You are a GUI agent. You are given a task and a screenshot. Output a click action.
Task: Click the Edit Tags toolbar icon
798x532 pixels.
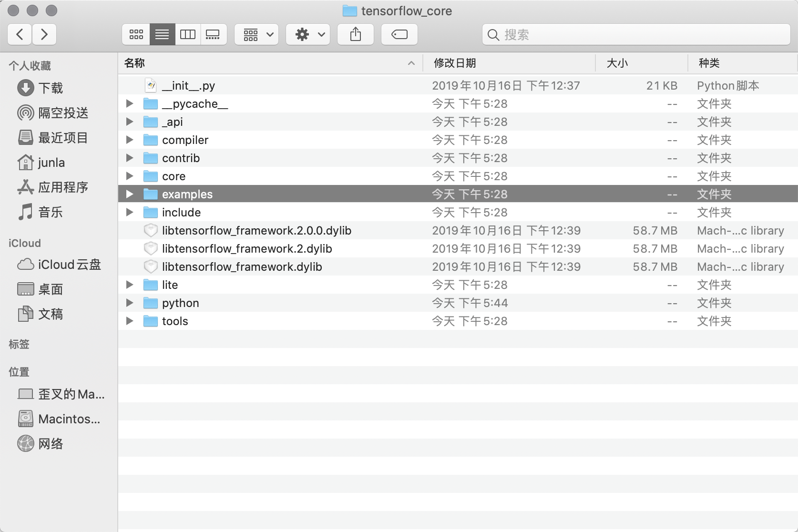click(x=399, y=34)
